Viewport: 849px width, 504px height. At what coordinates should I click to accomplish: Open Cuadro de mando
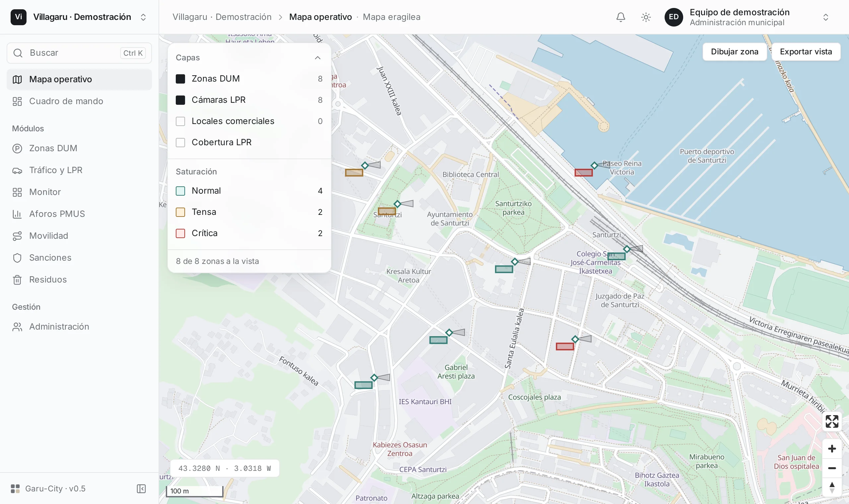pos(80,101)
